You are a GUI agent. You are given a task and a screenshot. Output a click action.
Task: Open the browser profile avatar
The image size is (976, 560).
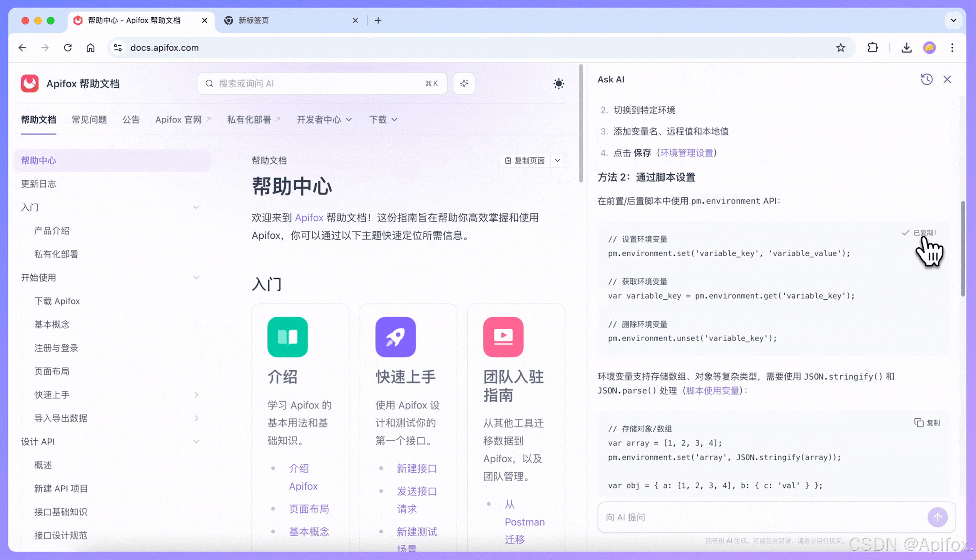pyautogui.click(x=929, y=48)
